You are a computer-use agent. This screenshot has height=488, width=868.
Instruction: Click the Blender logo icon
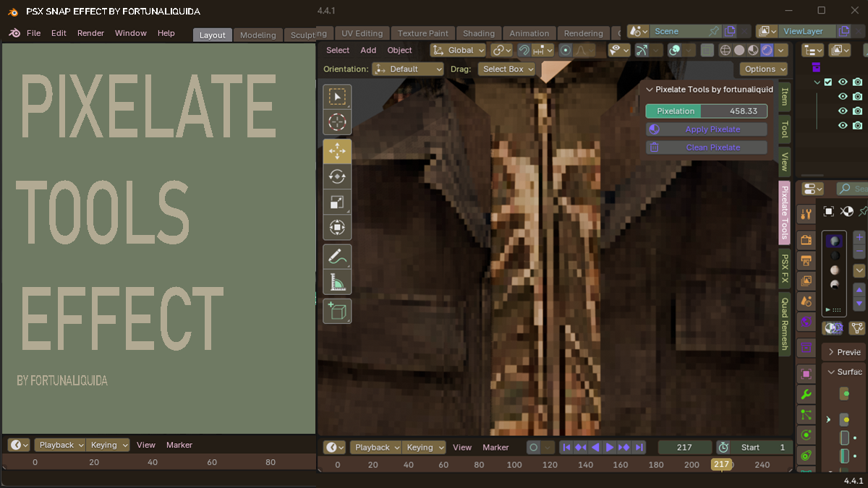[x=14, y=33]
